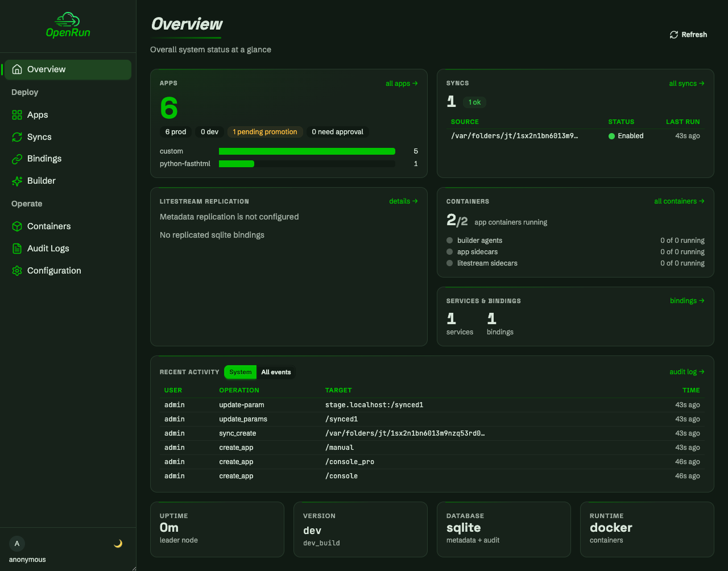The image size is (728, 571).
Task: Open the Bindings sidebar item
Action: pos(68,159)
